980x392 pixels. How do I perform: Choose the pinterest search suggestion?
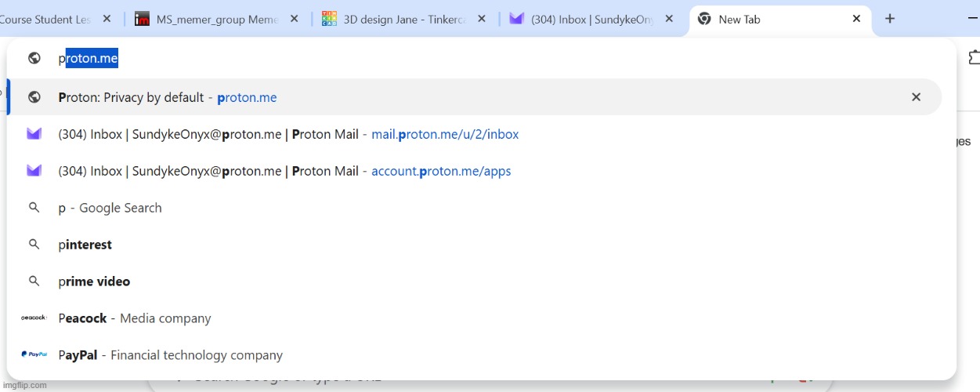tap(475, 245)
